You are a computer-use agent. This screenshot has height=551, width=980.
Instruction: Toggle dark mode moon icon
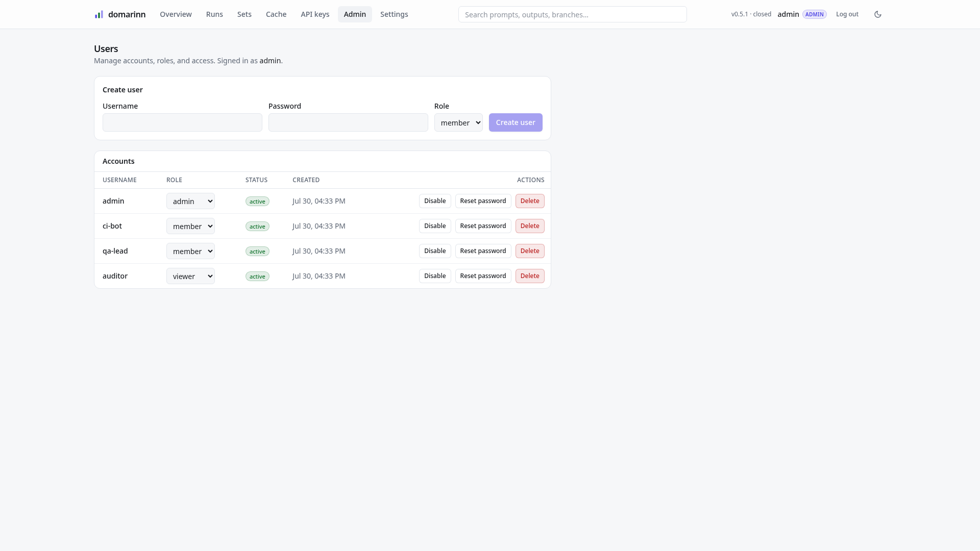point(878,14)
